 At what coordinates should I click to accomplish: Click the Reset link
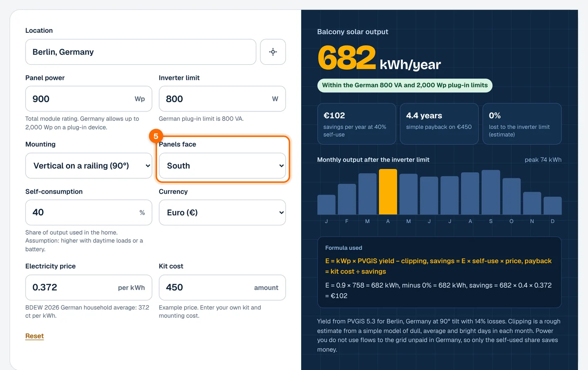[x=34, y=336]
